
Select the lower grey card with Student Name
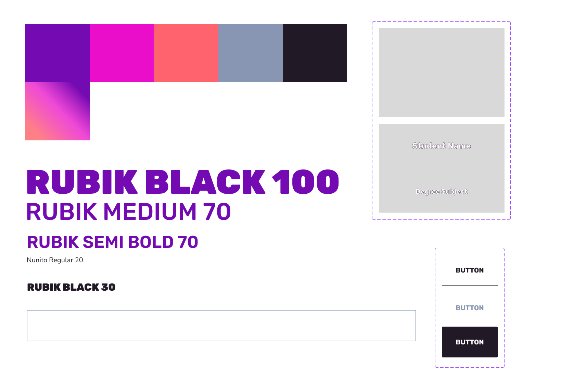pos(442,168)
